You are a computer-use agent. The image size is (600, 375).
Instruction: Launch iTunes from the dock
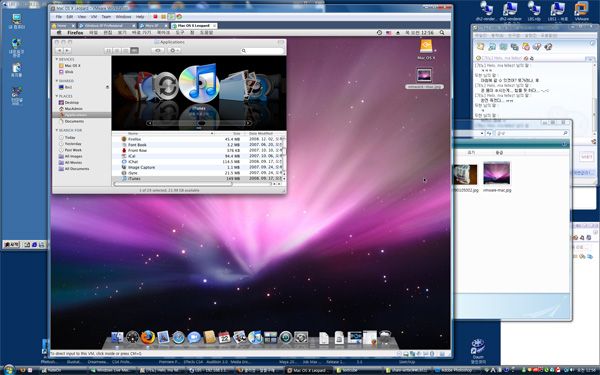click(255, 337)
